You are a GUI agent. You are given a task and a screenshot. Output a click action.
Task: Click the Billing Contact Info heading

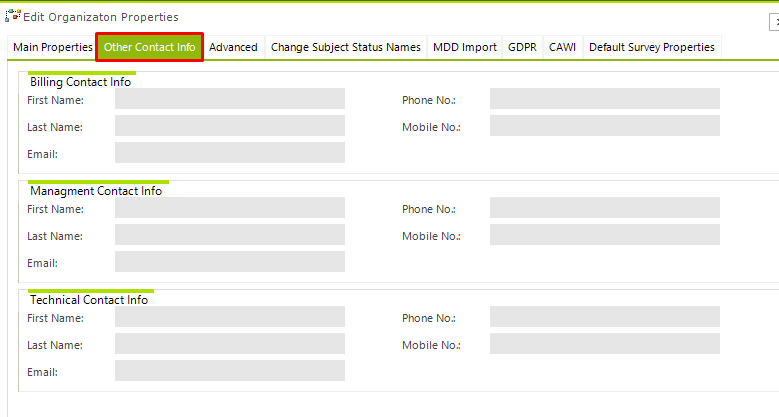click(80, 82)
